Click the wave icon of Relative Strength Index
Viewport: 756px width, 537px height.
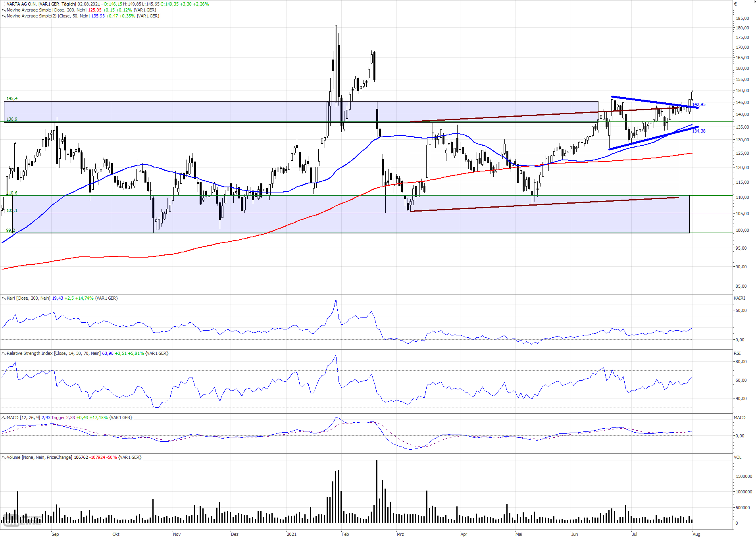click(x=4, y=353)
